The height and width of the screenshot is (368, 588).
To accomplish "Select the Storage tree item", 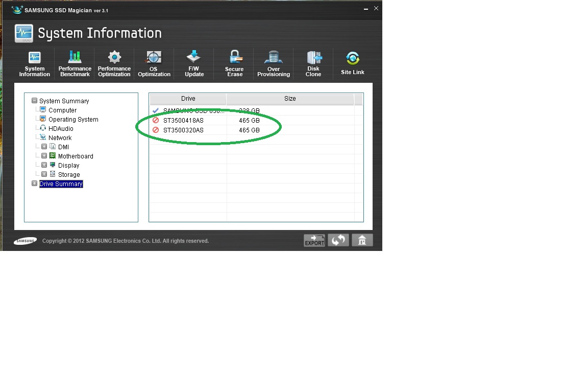I will pos(69,175).
